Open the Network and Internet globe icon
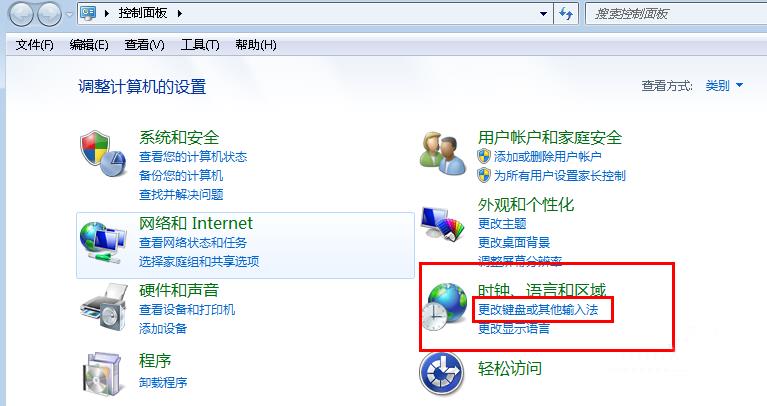 [x=103, y=243]
